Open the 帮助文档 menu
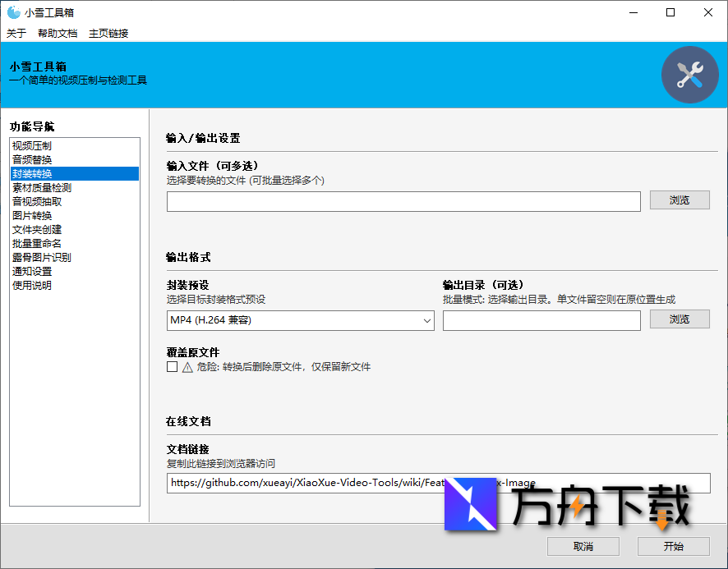The height and width of the screenshot is (569, 728). (56, 33)
